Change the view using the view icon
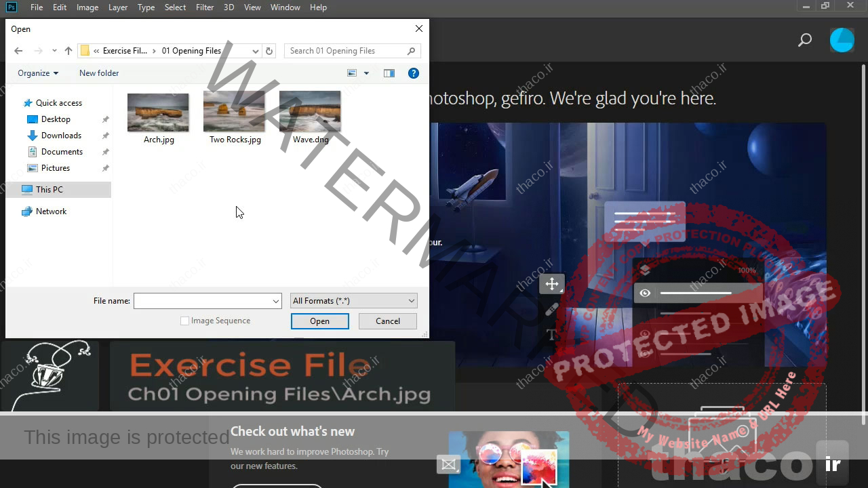This screenshot has height=488, width=868. point(352,73)
